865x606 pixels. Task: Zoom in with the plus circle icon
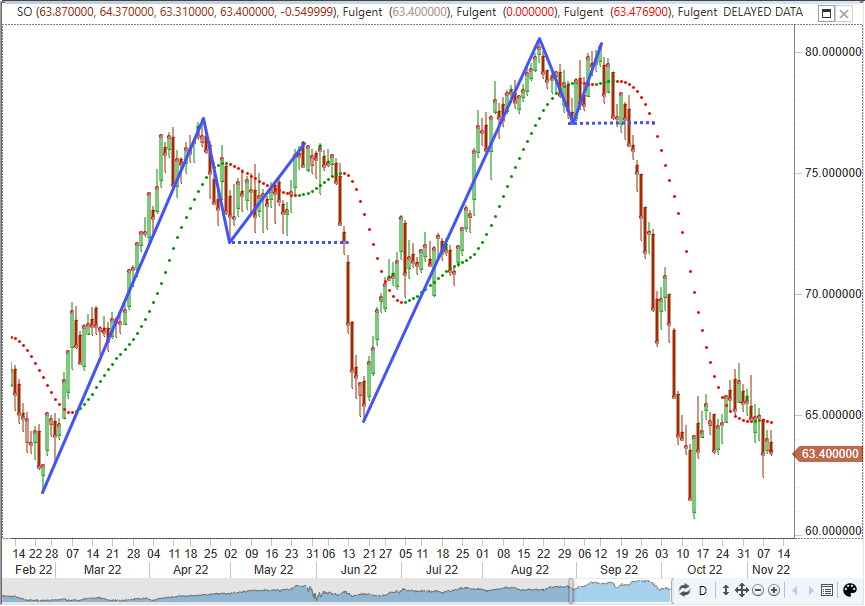pos(774,591)
